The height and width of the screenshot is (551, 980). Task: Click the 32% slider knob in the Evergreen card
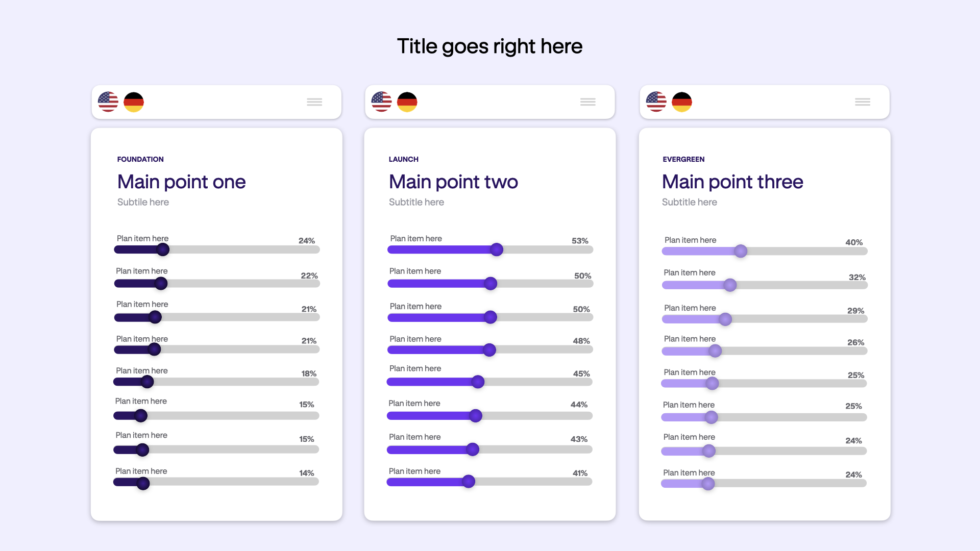(x=730, y=285)
